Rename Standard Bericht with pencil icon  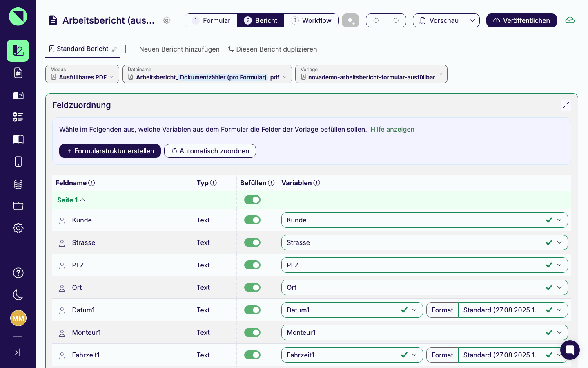pyautogui.click(x=115, y=49)
